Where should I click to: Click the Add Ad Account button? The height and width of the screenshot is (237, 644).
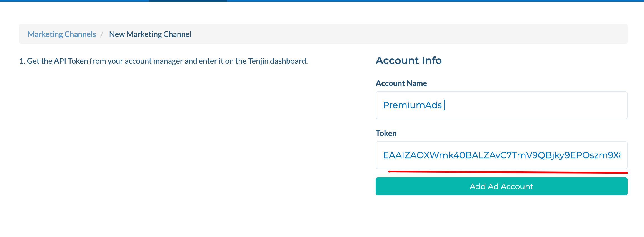pyautogui.click(x=501, y=186)
